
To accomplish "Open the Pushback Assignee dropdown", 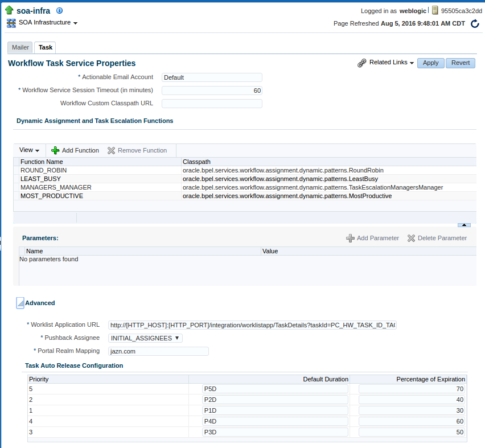I will pyautogui.click(x=145, y=338).
